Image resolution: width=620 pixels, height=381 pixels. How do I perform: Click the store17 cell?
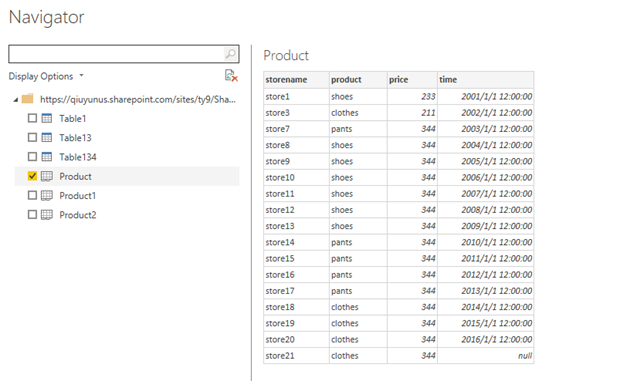[x=297, y=291]
